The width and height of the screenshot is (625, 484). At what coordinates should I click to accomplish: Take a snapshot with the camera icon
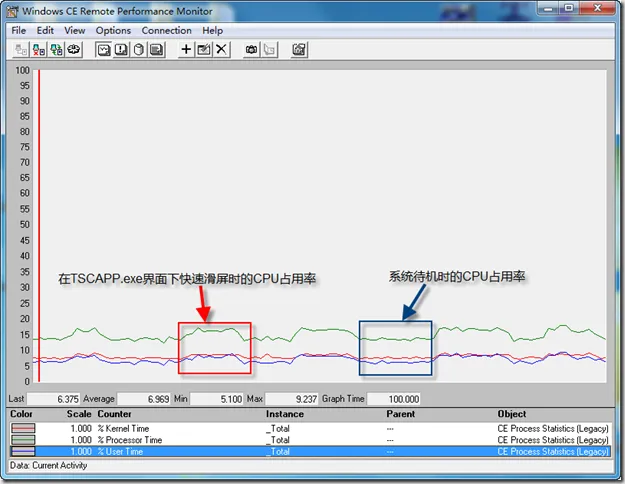(252, 50)
